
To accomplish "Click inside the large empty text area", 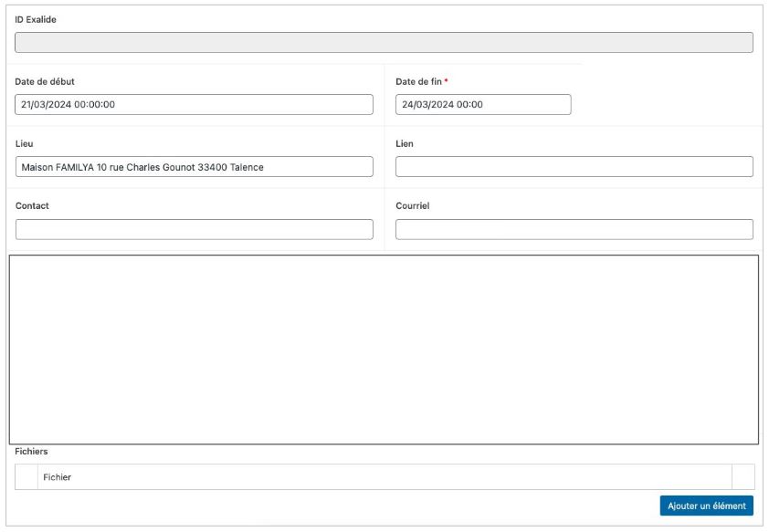I will pyautogui.click(x=384, y=349).
